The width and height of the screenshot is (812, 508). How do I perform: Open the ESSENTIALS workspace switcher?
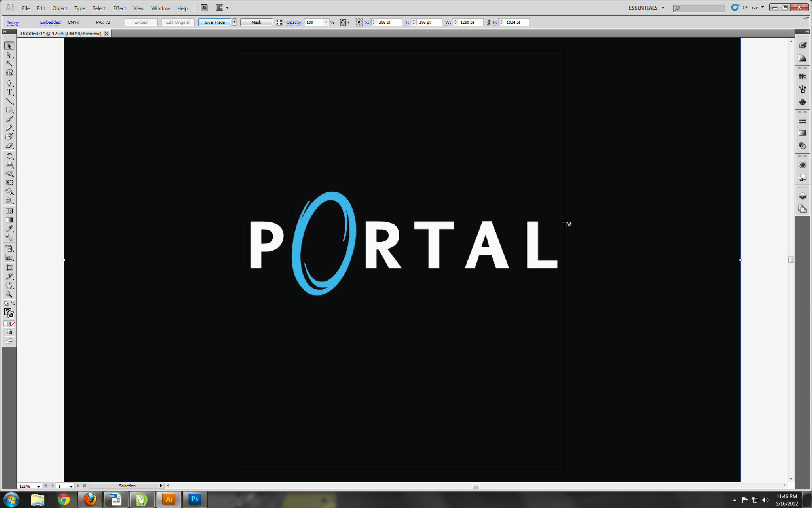pyautogui.click(x=646, y=8)
